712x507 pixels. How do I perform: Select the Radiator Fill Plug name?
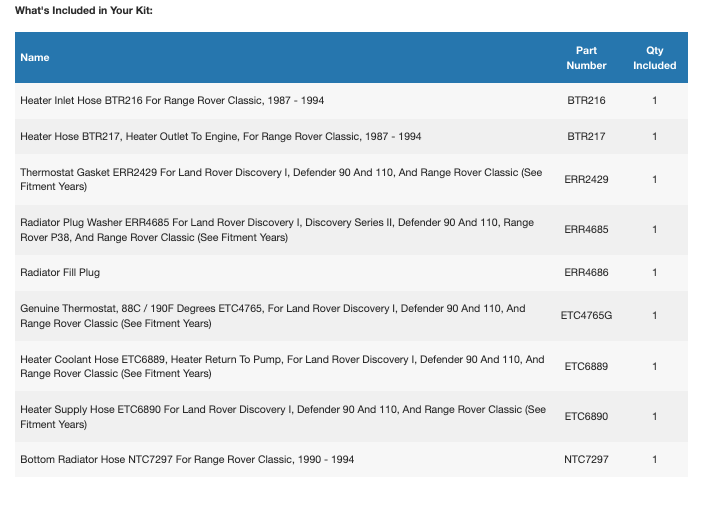[60, 272]
